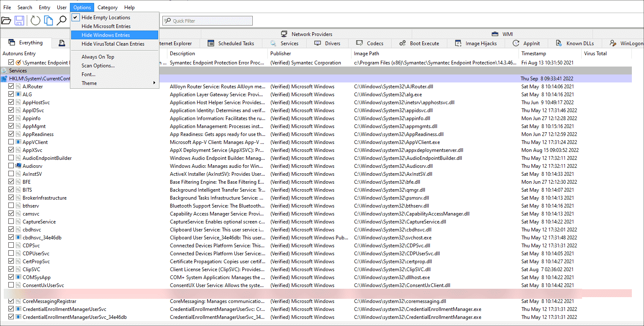This screenshot has height=326, width=644.
Task: Click the Codecs tab icon
Action: click(x=358, y=43)
